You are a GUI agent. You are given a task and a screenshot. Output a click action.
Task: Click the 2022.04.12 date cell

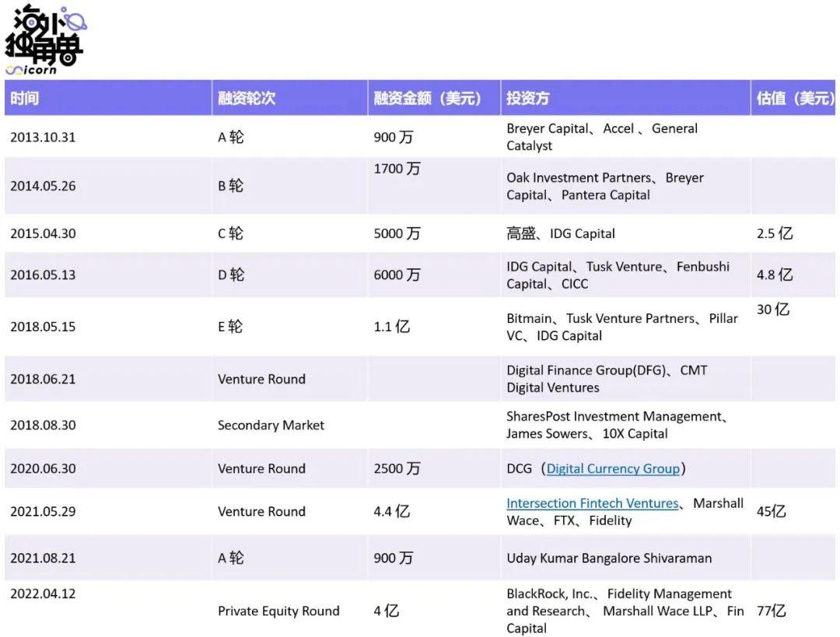click(43, 593)
